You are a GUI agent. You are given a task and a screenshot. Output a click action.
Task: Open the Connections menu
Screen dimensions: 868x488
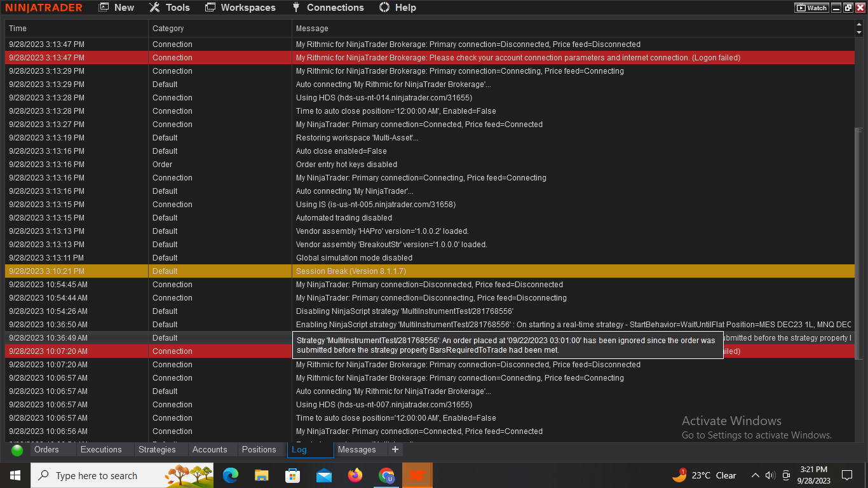coord(327,8)
